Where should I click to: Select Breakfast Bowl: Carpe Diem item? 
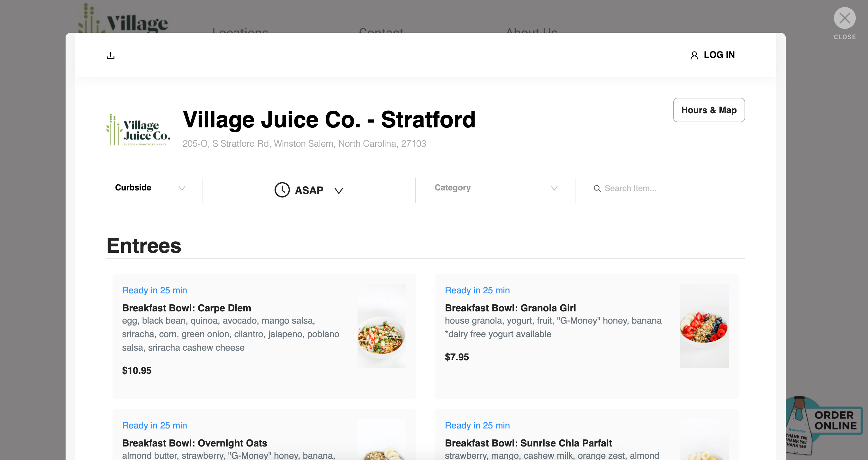(x=186, y=308)
